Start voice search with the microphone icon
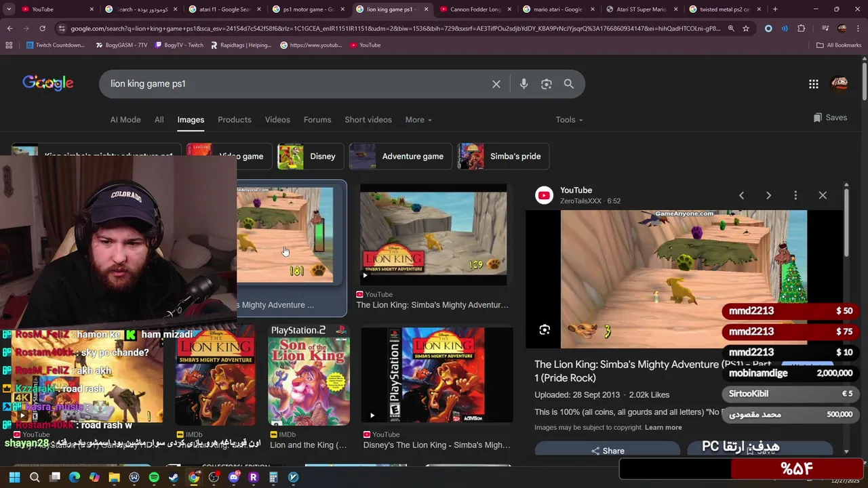Image resolution: width=868 pixels, height=488 pixels. coord(524,84)
